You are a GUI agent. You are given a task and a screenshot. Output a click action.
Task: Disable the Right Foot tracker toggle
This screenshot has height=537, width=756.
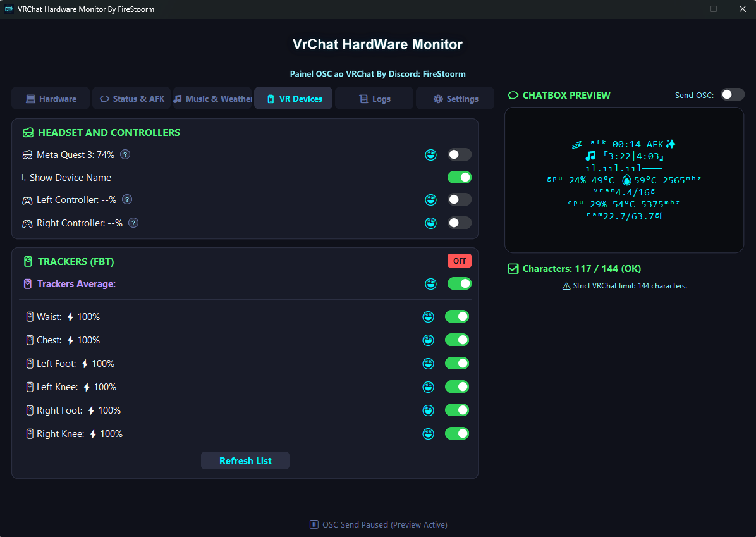(x=456, y=410)
